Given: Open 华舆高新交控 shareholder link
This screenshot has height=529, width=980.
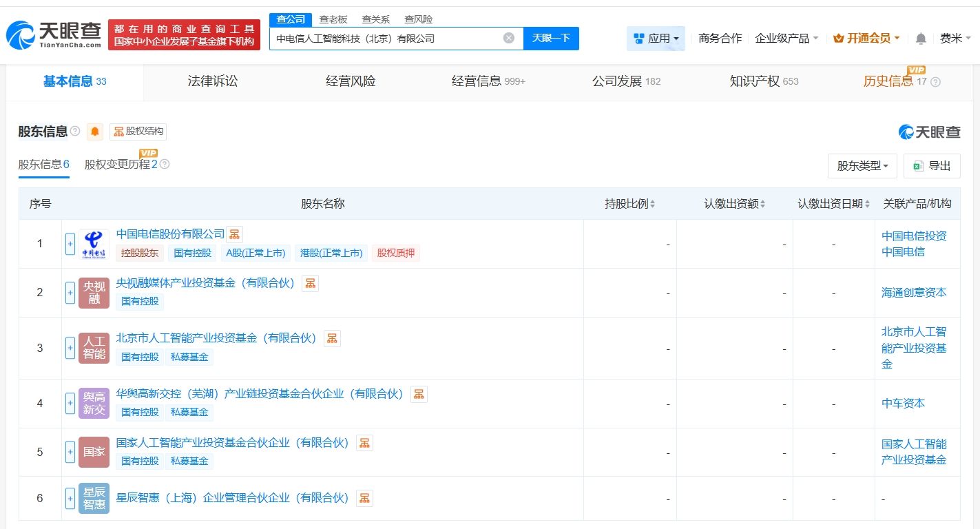Looking at the screenshot, I should coord(260,394).
